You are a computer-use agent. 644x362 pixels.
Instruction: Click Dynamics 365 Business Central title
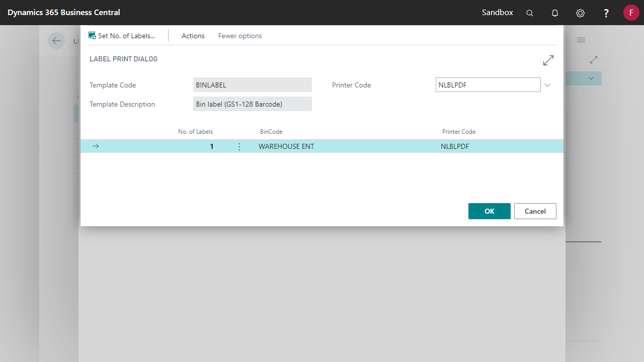click(64, 13)
